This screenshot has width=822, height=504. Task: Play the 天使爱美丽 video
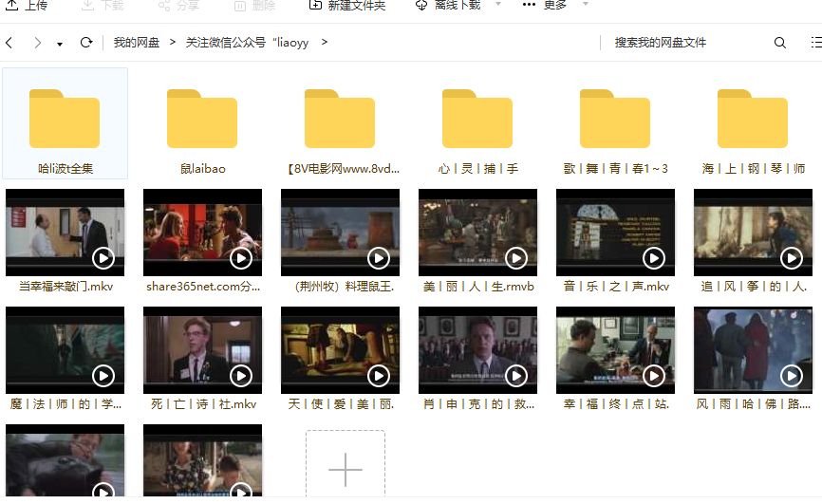tap(379, 376)
